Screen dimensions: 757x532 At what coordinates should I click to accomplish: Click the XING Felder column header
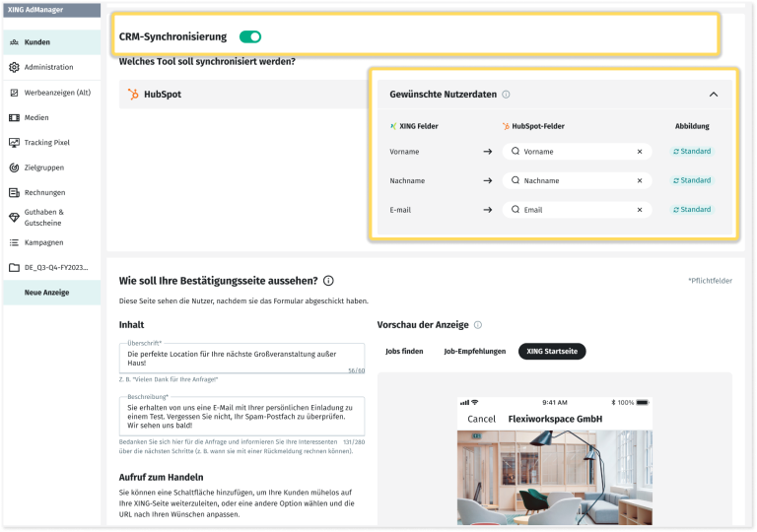(x=414, y=126)
